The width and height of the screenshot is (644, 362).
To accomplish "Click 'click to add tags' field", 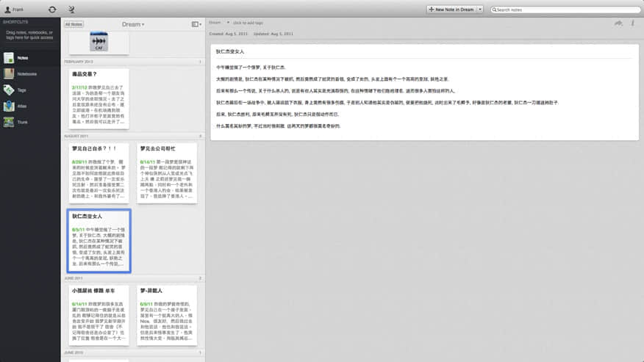I will point(248,23).
